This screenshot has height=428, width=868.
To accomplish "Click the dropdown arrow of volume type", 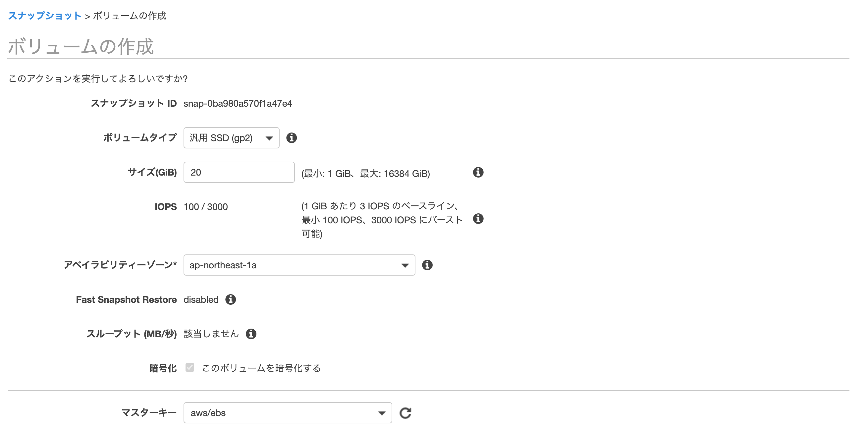I will point(269,138).
